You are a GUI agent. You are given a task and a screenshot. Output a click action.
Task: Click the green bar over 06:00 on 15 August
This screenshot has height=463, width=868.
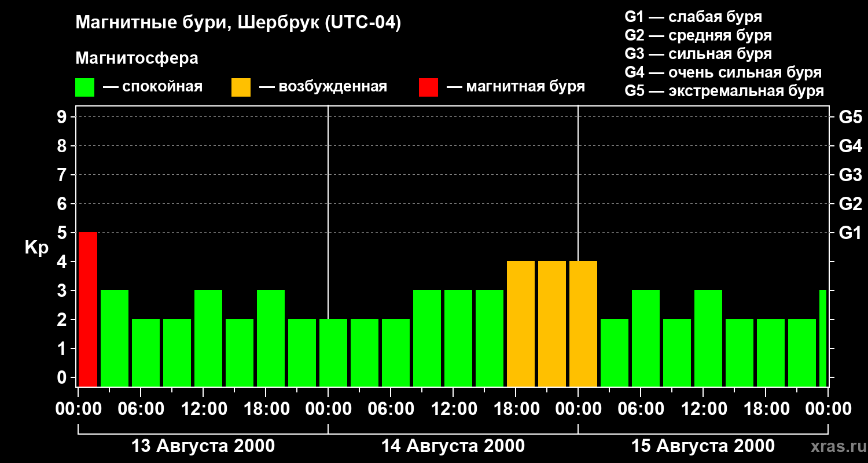pyautogui.click(x=646, y=339)
